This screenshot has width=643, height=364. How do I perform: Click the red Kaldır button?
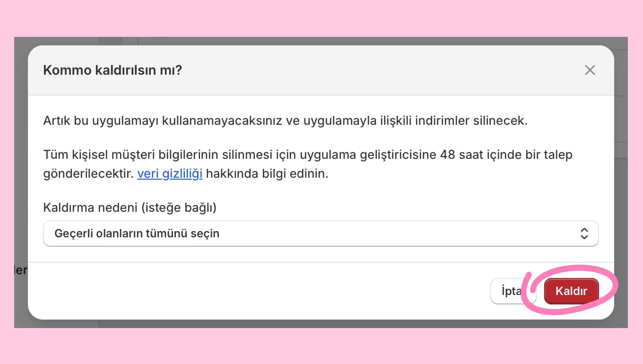click(571, 291)
